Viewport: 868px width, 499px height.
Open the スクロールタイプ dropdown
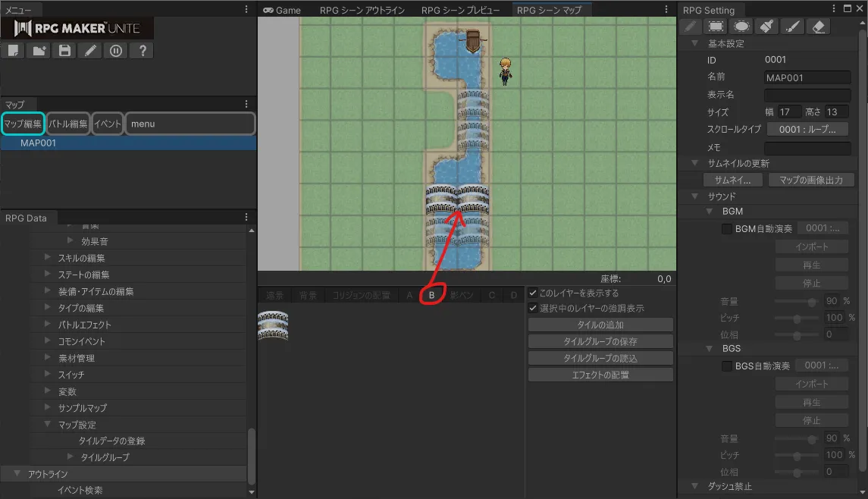coord(807,130)
